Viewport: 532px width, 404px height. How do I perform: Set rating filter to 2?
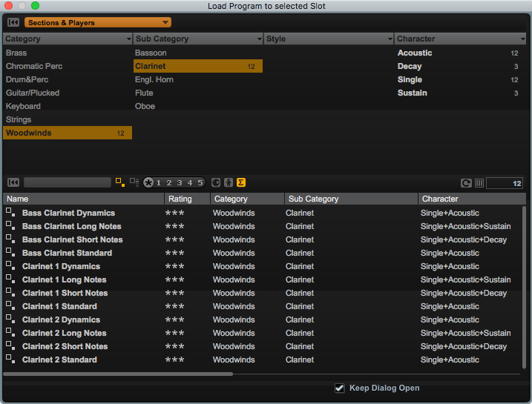[x=169, y=182]
